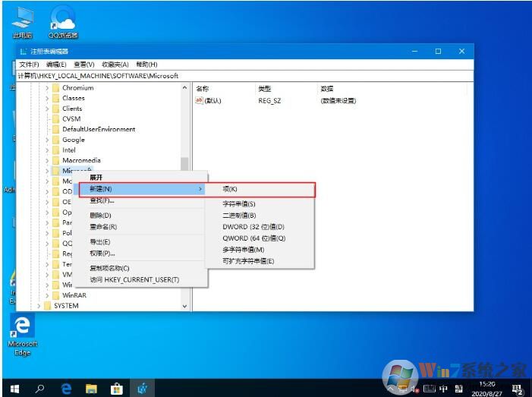Image resolution: width=532 pixels, height=397 pixels.
Task: Open the This PC desktop icon
Action: [23, 23]
